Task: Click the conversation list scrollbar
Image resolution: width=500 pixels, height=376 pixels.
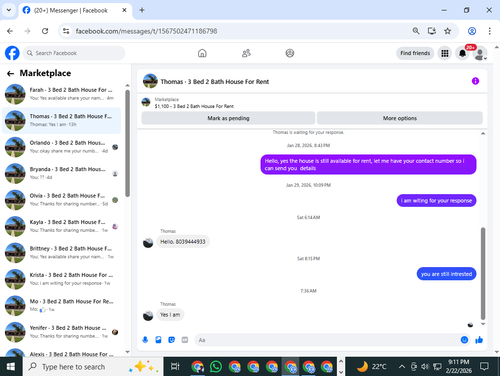Action: [127, 143]
